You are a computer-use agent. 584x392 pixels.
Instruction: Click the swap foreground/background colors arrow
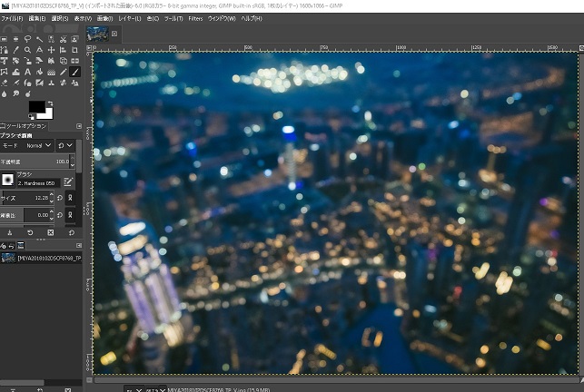(50, 103)
